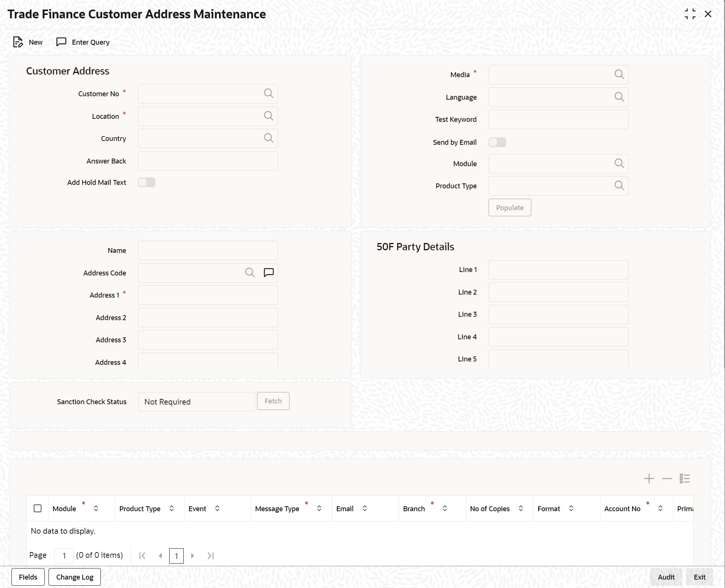Click the Test Keyword input field
Screen dimensions: 725x588
(x=558, y=120)
